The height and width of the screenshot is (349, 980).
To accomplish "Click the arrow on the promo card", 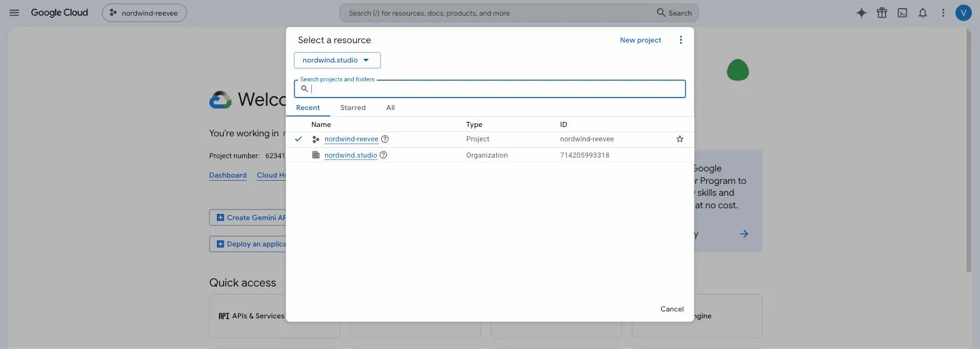I will coord(744,234).
